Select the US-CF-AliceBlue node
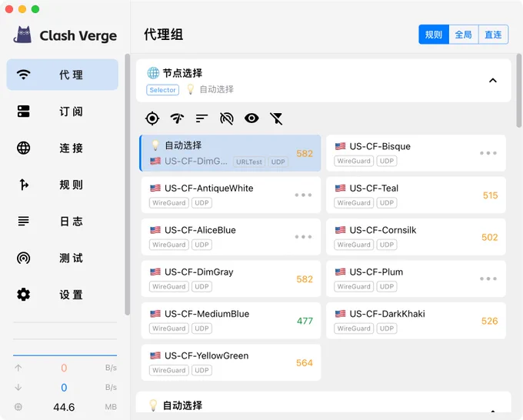This screenshot has height=420, width=523. coord(231,237)
